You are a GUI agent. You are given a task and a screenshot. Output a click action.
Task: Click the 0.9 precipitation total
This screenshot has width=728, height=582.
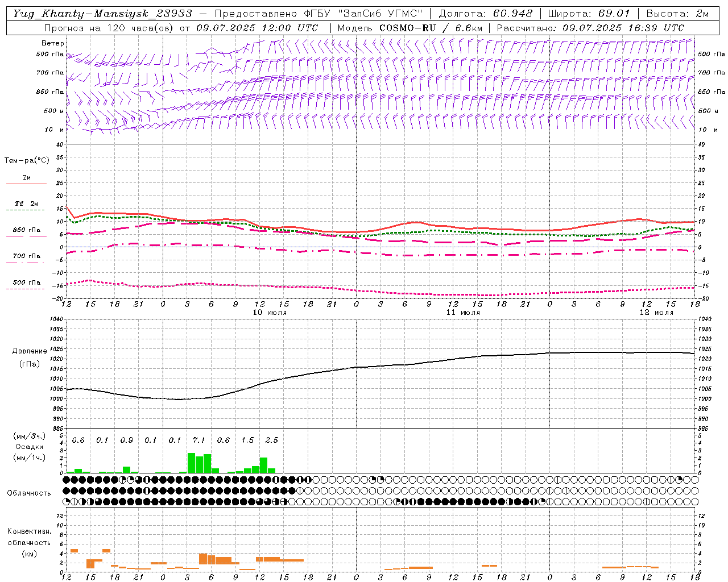pos(126,440)
